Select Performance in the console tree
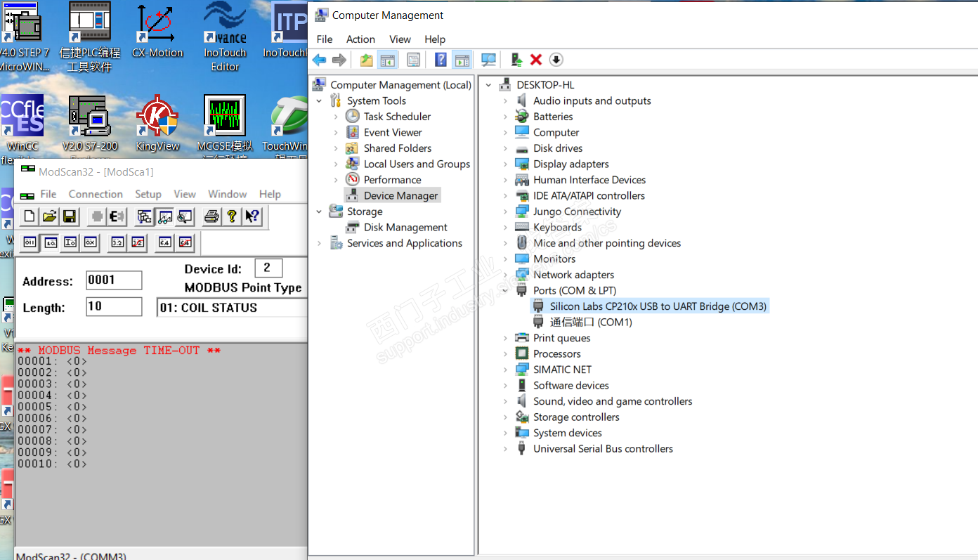The height and width of the screenshot is (560, 978). tap(392, 180)
